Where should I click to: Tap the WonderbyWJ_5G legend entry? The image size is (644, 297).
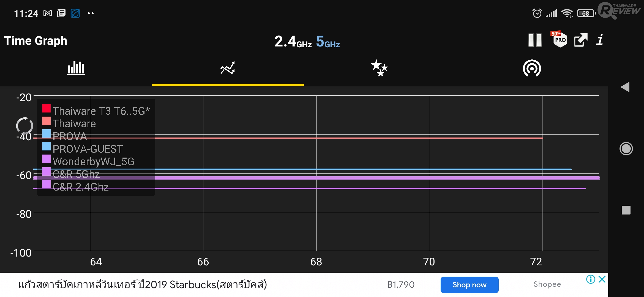coord(93,161)
